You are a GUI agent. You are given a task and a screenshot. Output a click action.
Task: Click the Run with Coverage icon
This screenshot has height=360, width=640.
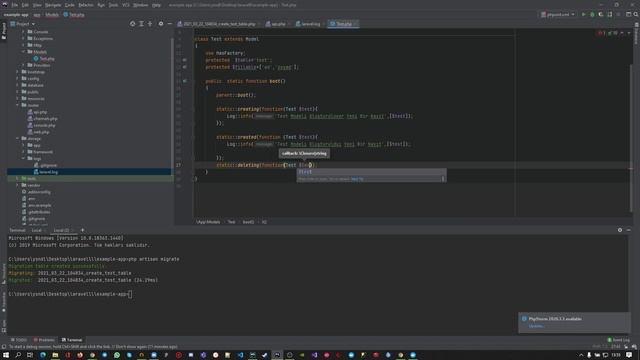coord(601,14)
